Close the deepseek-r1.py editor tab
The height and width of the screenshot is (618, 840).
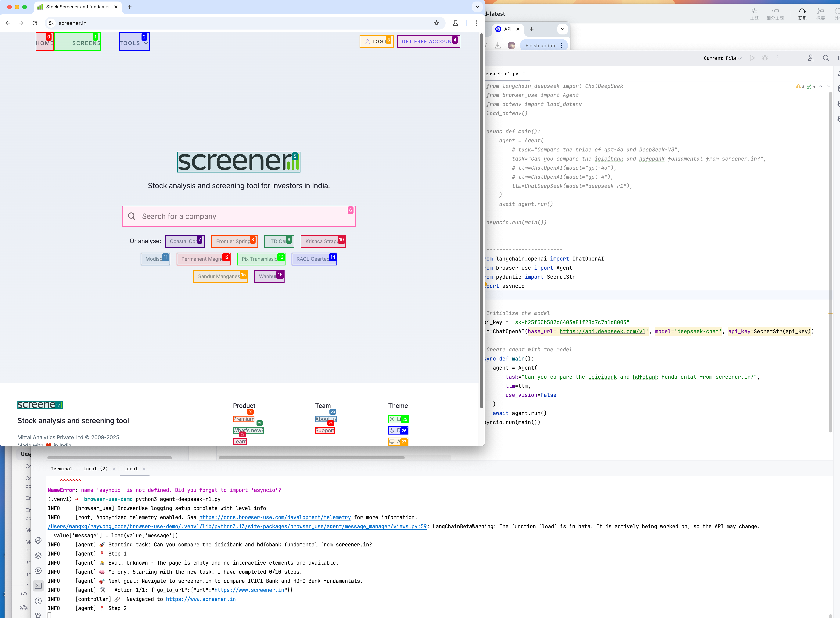524,74
